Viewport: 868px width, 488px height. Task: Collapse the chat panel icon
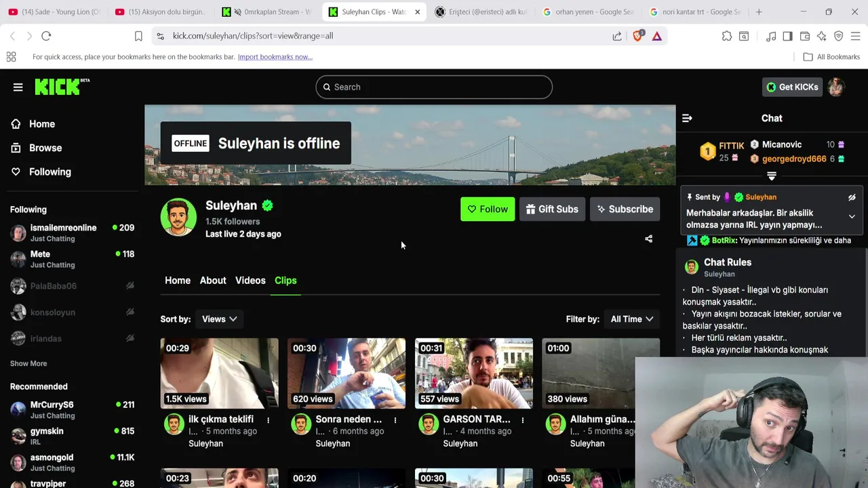(687, 118)
